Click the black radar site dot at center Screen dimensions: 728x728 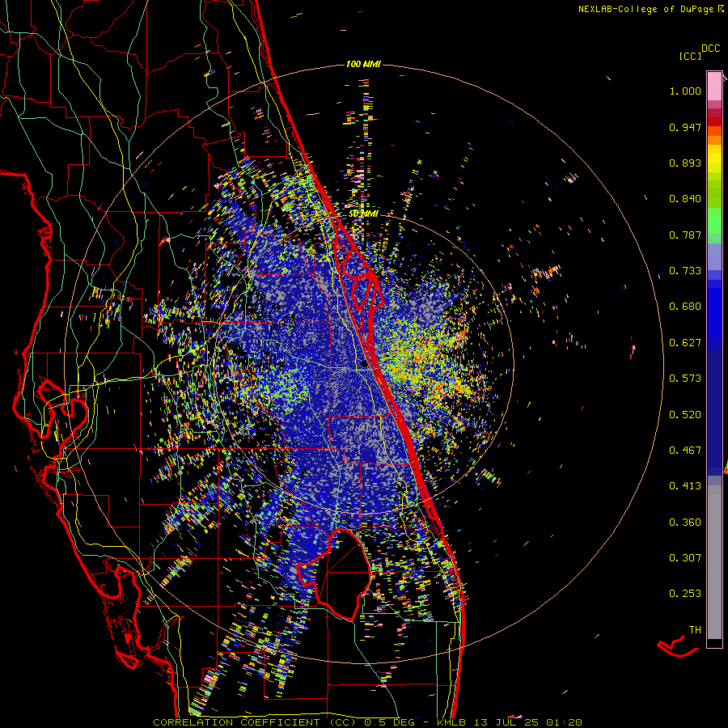pos(364,365)
